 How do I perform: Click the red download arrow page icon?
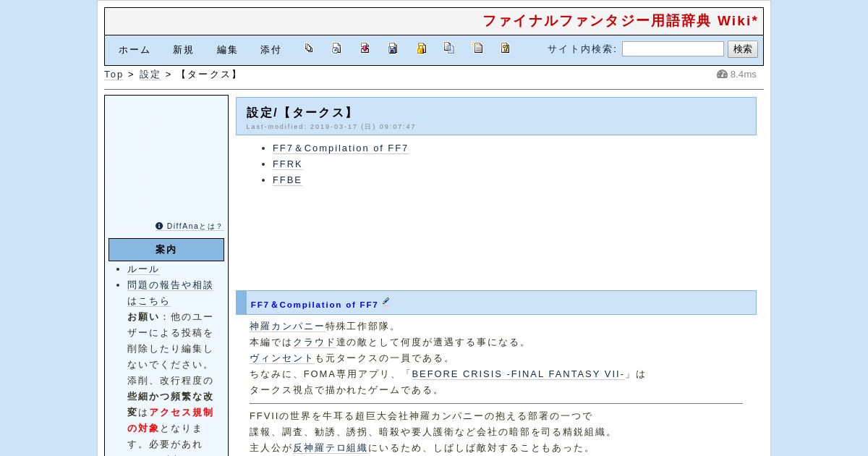pos(365,48)
